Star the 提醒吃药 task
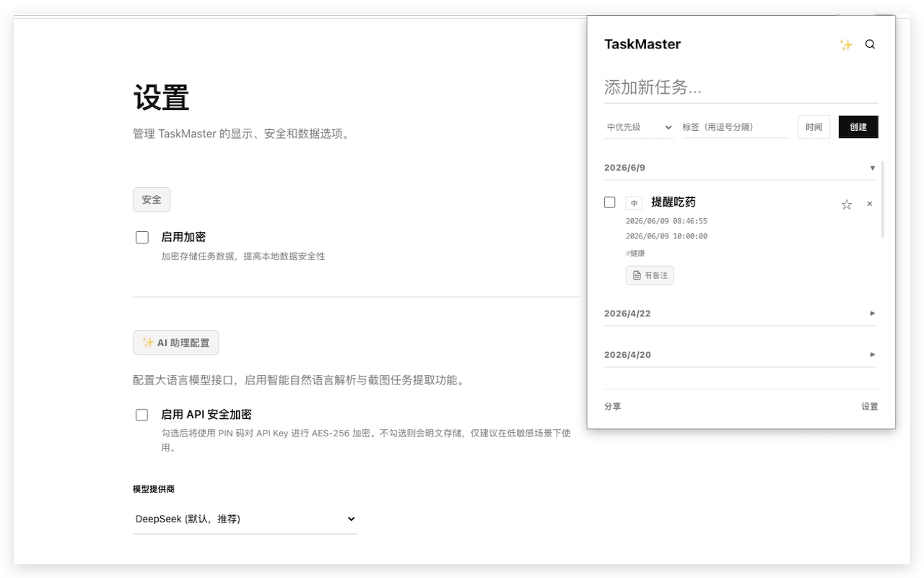The height and width of the screenshot is (578, 924). [847, 204]
